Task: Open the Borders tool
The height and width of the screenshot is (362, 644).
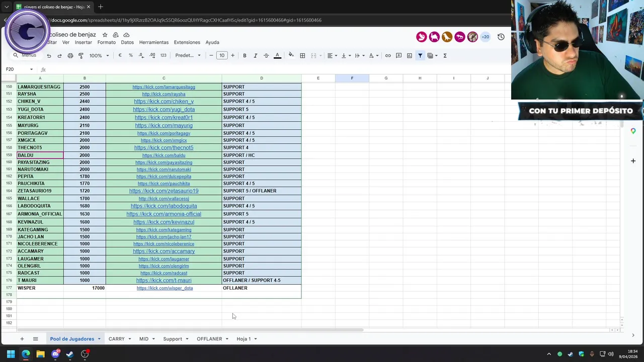Action: 302,55
